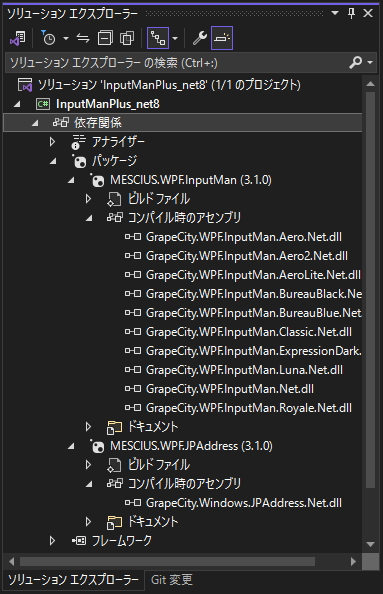Expand the アナライザー node
Screen dimensions: 383x594
pyautogui.click(x=52, y=142)
